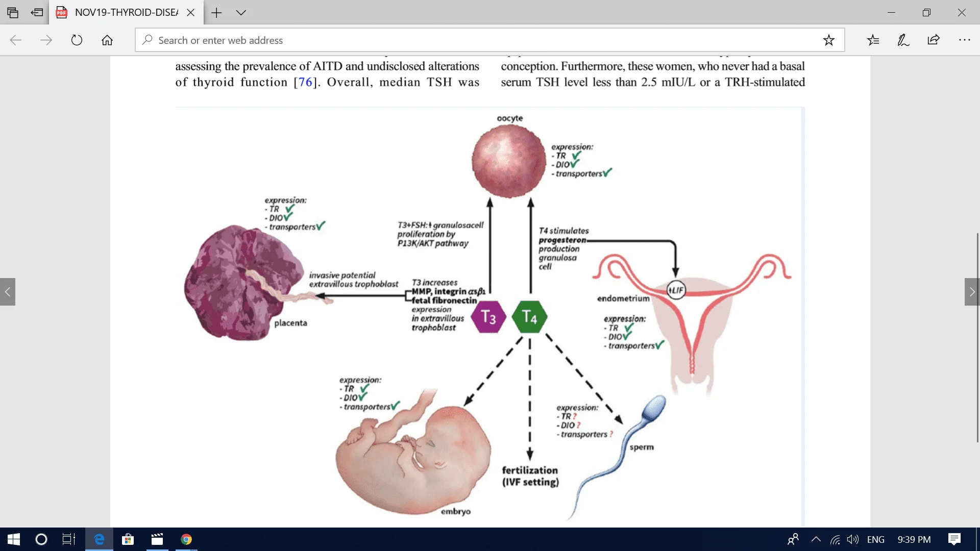Screen dimensions: 980x551
Task: Open a new tab with plus button
Action: [216, 13]
